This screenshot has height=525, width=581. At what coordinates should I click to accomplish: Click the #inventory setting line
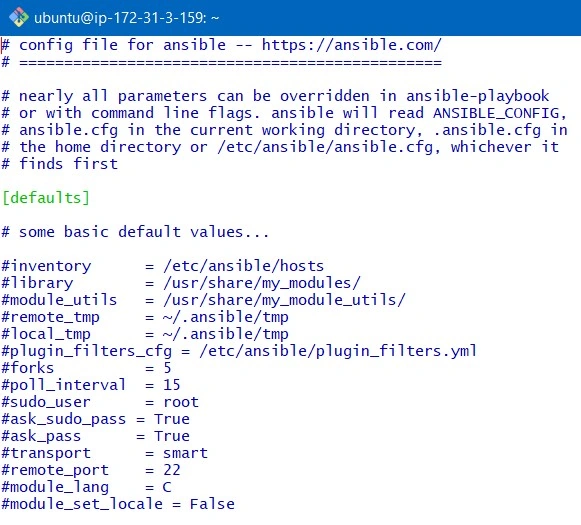[163, 266]
